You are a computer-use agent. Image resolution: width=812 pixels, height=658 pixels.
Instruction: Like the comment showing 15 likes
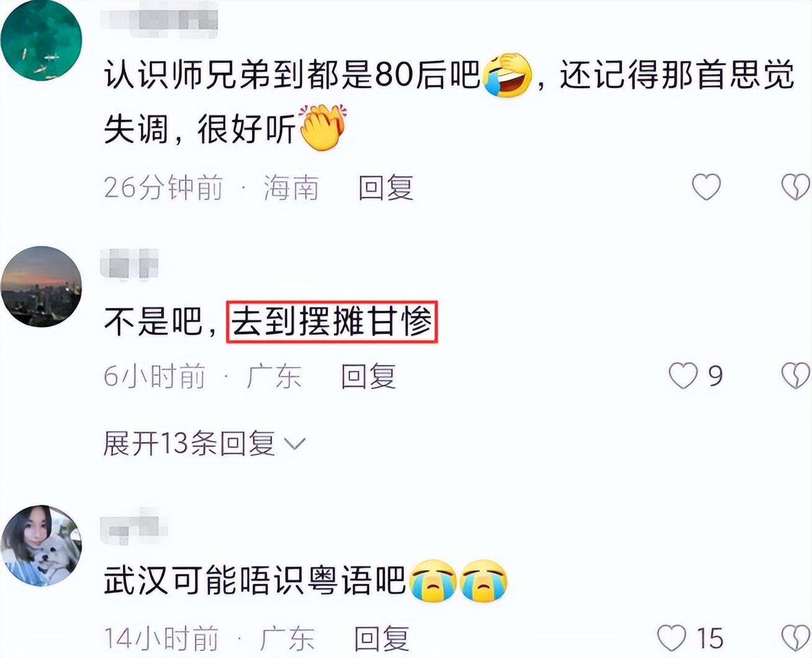[672, 638]
